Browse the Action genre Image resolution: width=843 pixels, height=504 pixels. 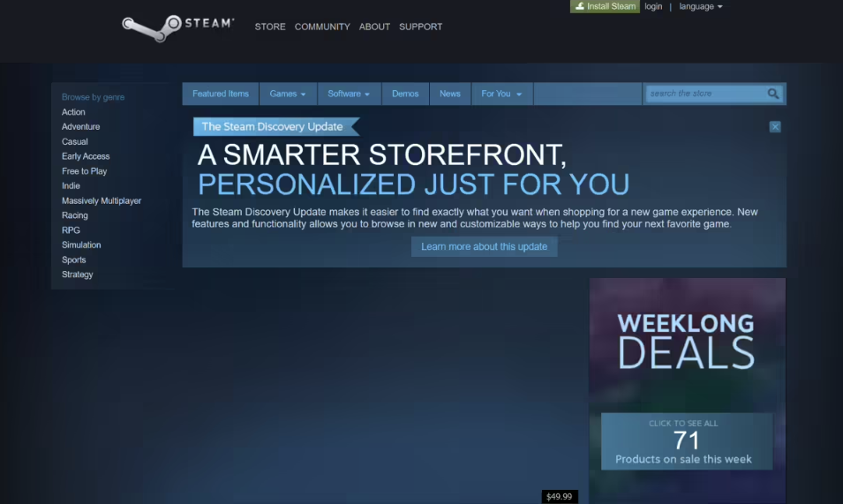(x=73, y=112)
